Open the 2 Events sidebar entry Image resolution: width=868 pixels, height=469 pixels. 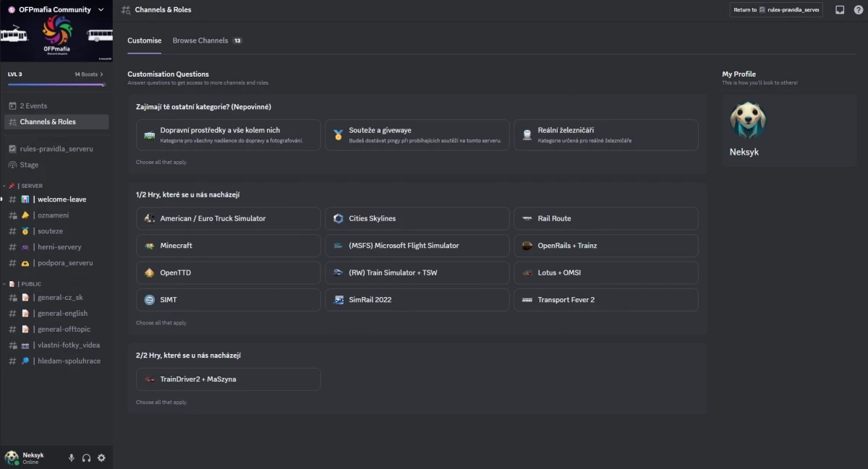56,106
